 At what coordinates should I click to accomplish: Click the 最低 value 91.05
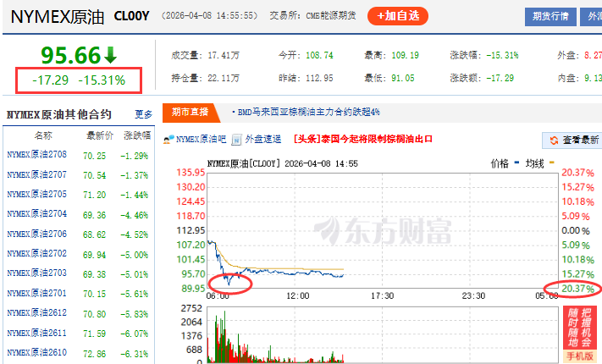[403, 79]
